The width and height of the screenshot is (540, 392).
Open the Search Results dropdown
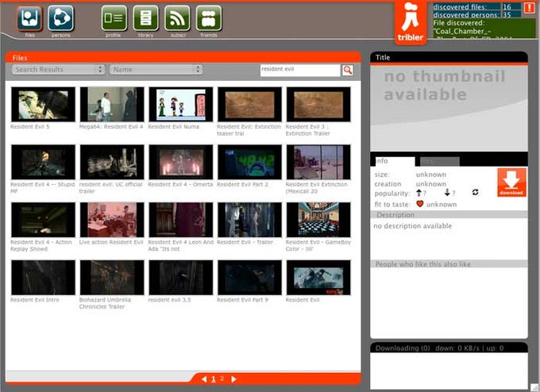[58, 70]
